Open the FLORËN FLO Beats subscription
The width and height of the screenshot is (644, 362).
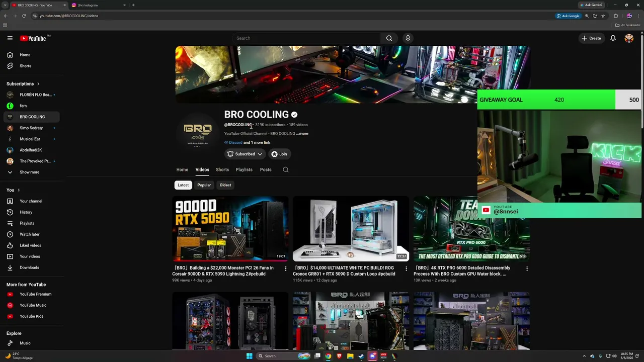click(x=32, y=95)
